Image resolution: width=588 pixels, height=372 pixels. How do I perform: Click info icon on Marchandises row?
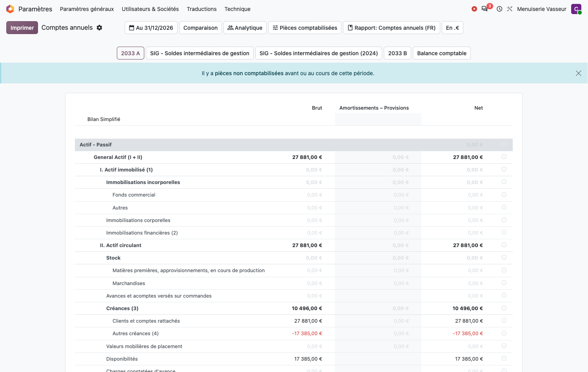tap(504, 283)
